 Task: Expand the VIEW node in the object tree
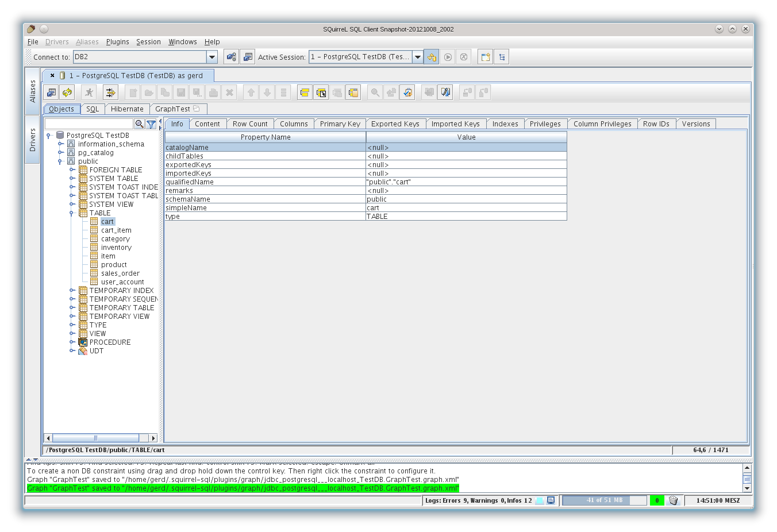[71, 333]
